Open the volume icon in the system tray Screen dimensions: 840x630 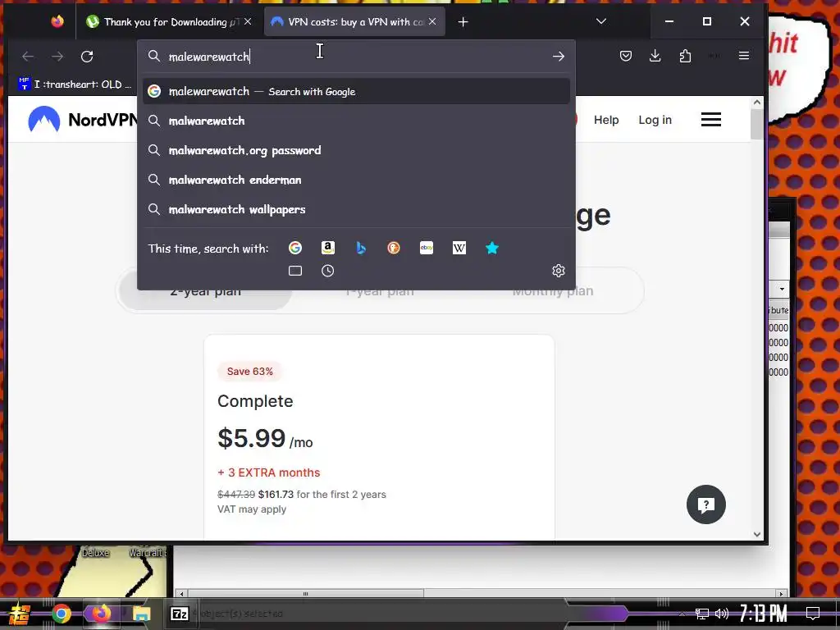pyautogui.click(x=722, y=614)
